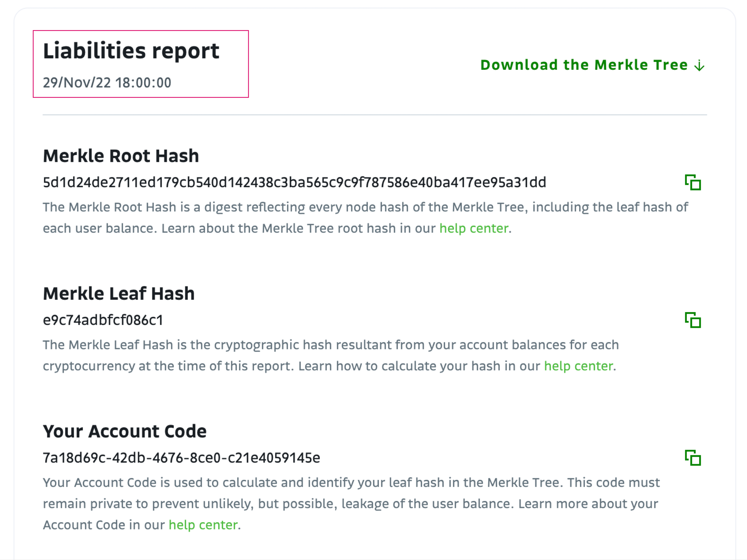This screenshot has height=560, width=747.
Task: Copy the Merkle Root Hash value
Action: pos(693,182)
